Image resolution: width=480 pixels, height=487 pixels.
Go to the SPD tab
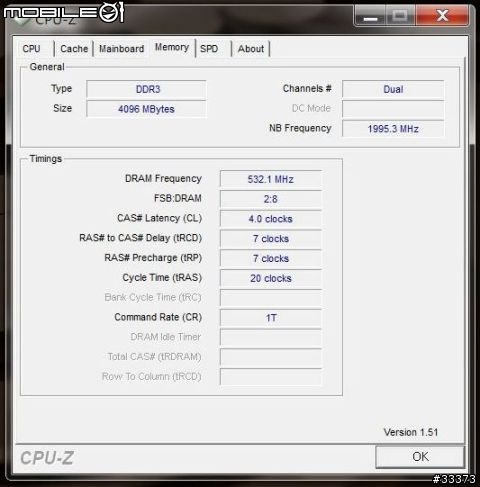coord(209,49)
